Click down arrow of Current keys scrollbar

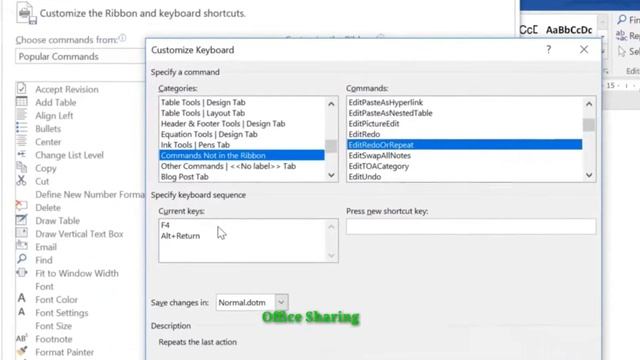[331, 256]
